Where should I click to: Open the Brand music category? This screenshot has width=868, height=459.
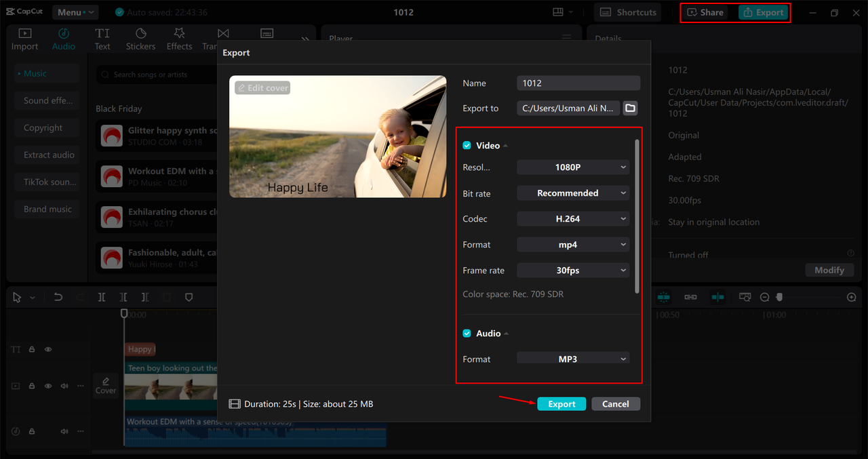pyautogui.click(x=47, y=209)
